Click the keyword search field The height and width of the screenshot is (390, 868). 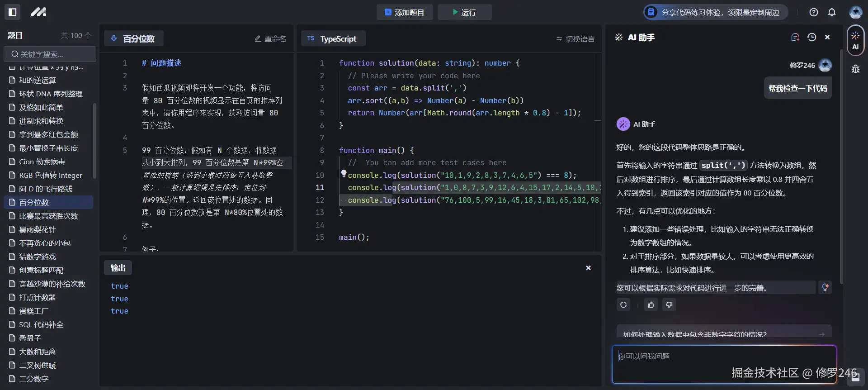[50, 54]
